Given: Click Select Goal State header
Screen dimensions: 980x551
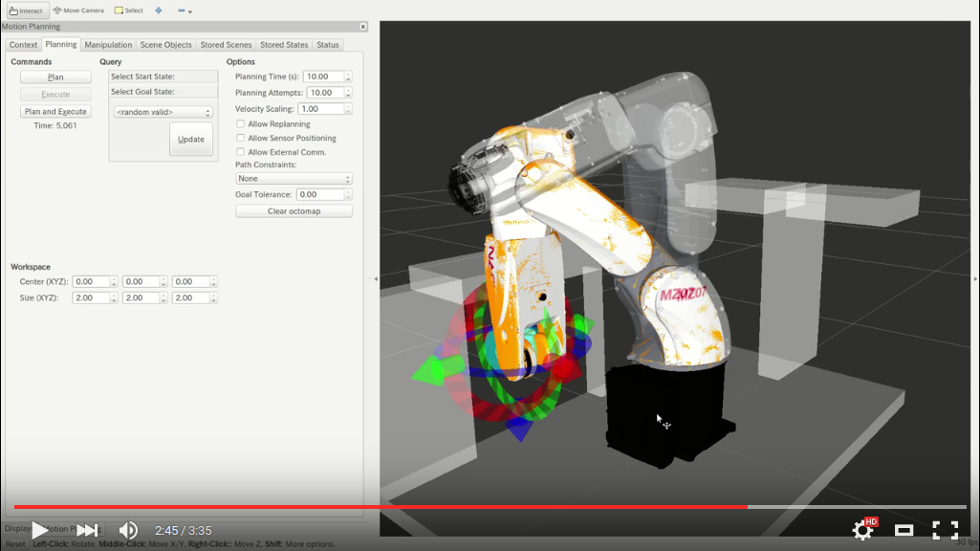Looking at the screenshot, I should 163,91.
